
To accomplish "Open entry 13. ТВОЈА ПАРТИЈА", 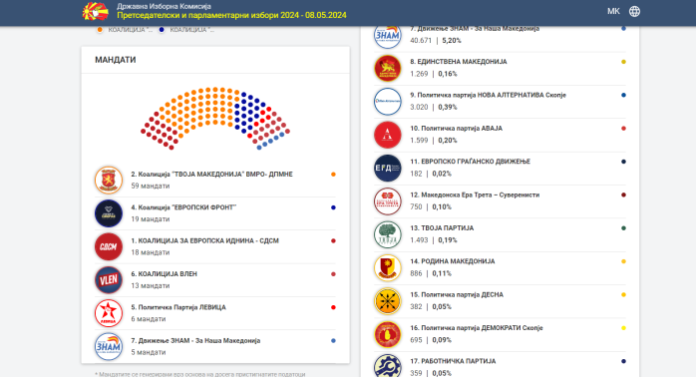I will (x=500, y=234).
